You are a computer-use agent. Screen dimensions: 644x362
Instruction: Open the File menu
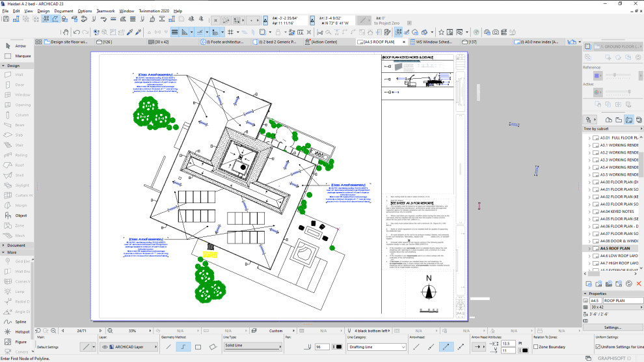click(5, 11)
